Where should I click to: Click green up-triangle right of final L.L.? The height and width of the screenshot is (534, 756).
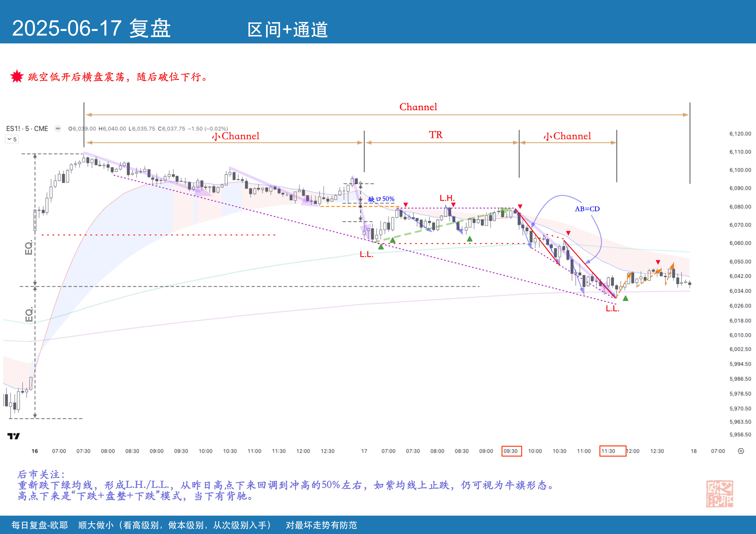[x=626, y=298]
